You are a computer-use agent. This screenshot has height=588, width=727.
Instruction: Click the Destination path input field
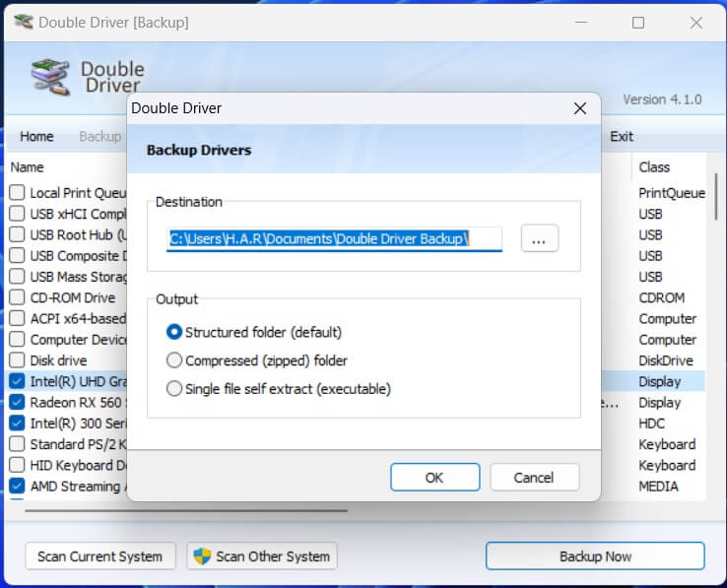(334, 238)
